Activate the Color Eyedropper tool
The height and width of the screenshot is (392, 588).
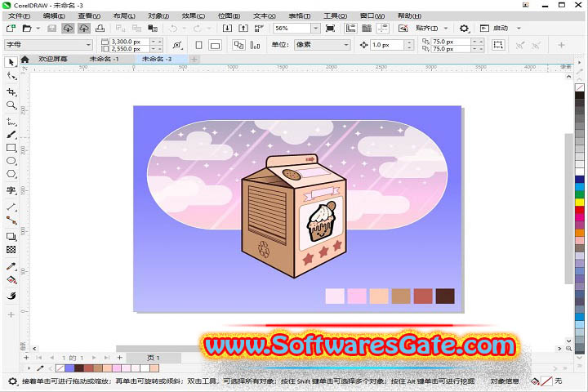[11, 266]
